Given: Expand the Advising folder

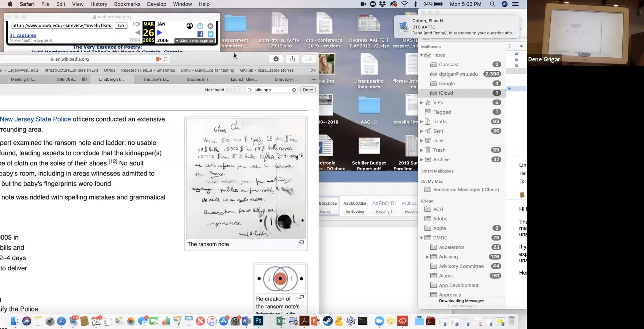Looking at the screenshot, I should point(427,257).
